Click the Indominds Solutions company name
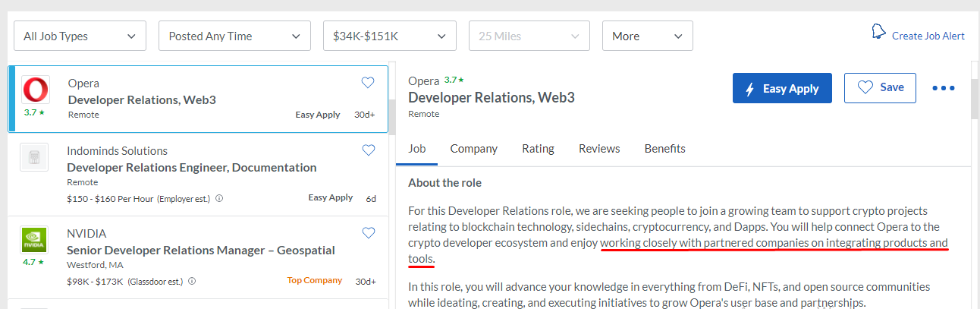The width and height of the screenshot is (980, 309). [117, 150]
